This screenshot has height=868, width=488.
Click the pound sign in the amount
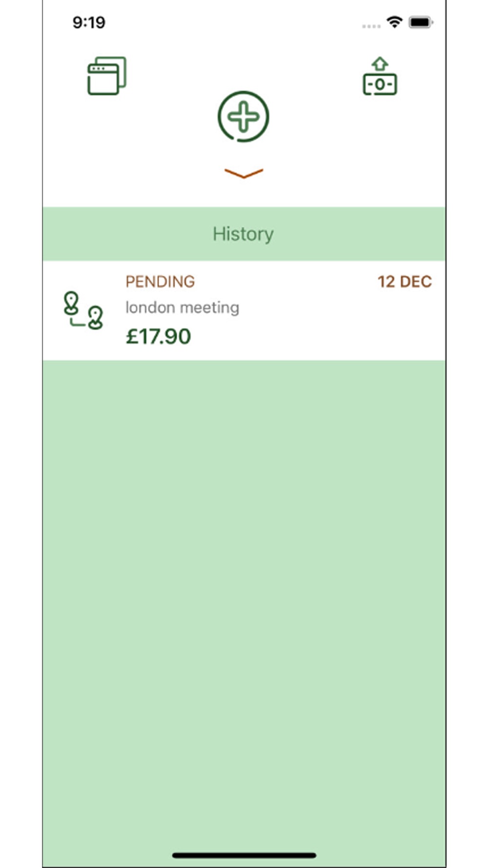pos(132,336)
